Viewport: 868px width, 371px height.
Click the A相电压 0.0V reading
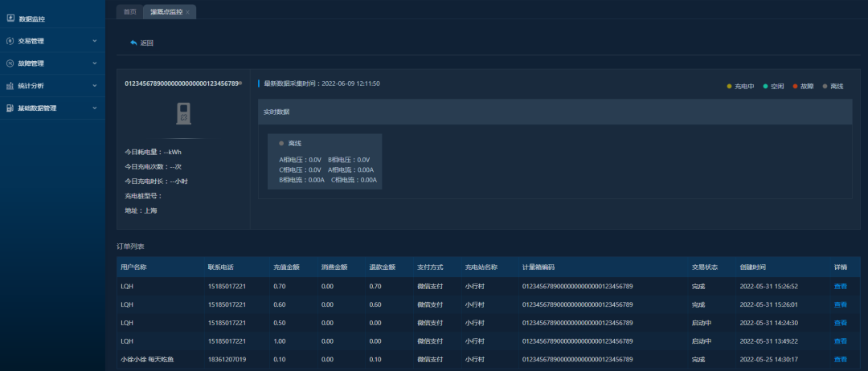pos(300,160)
